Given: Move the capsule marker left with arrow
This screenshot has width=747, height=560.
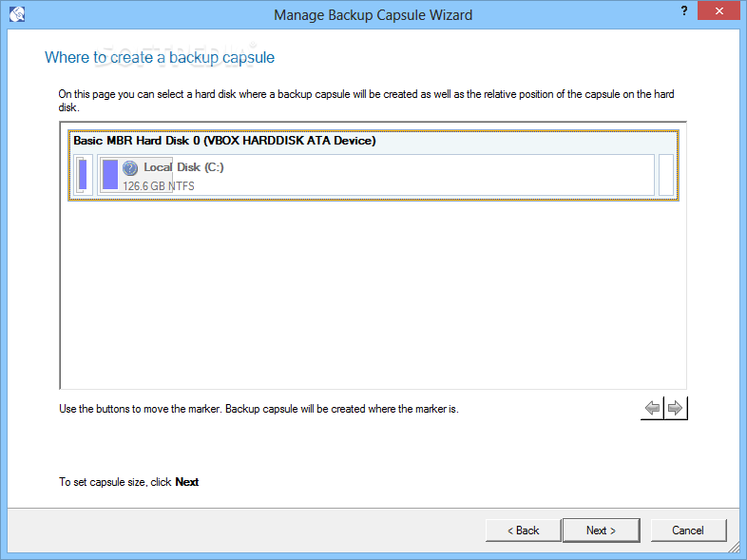Looking at the screenshot, I should (652, 408).
